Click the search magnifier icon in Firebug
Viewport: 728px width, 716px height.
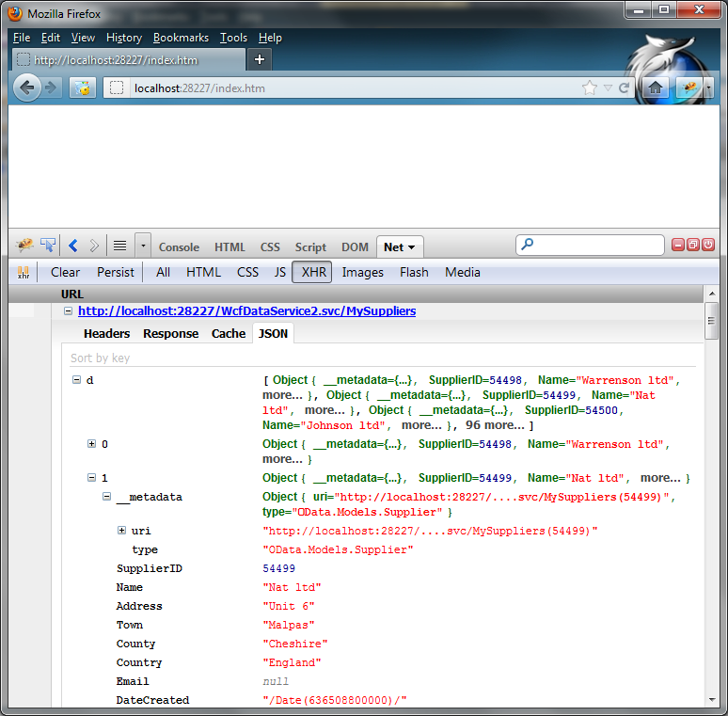pos(528,245)
